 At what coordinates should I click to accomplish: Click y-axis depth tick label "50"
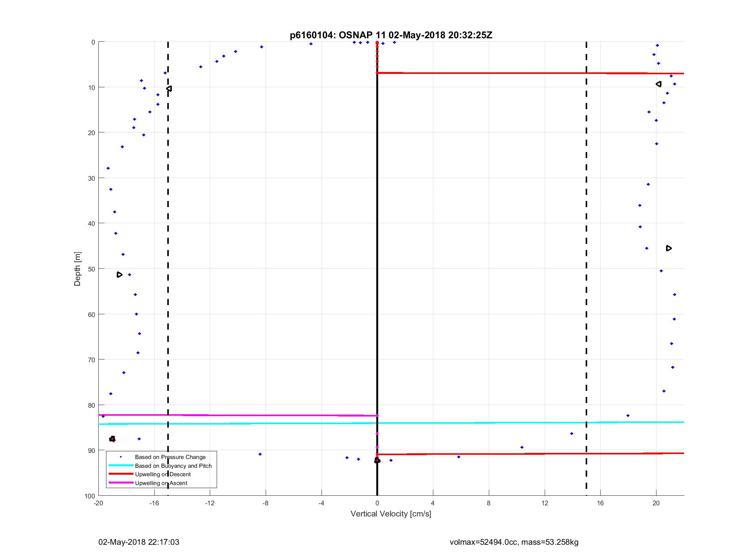pos(91,269)
